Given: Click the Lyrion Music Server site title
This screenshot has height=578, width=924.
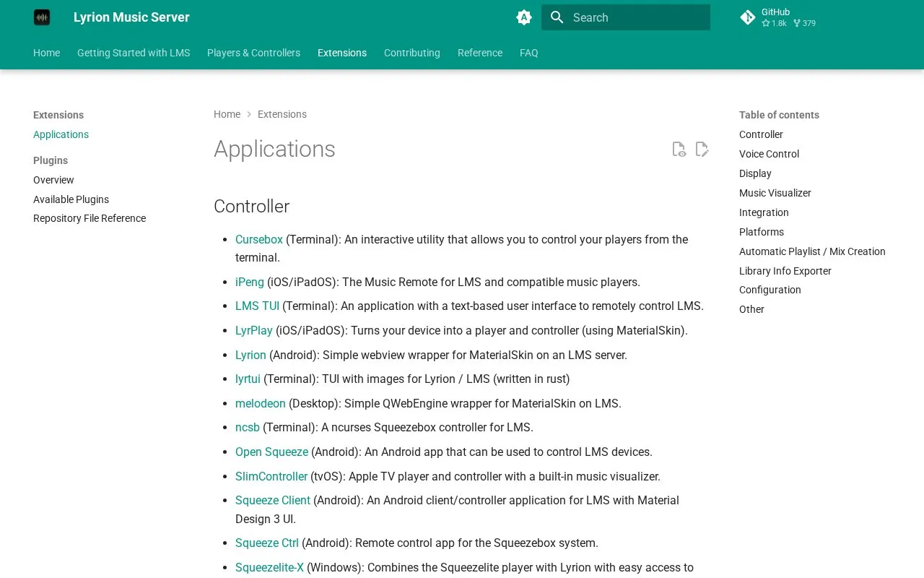Looking at the screenshot, I should pos(131,17).
